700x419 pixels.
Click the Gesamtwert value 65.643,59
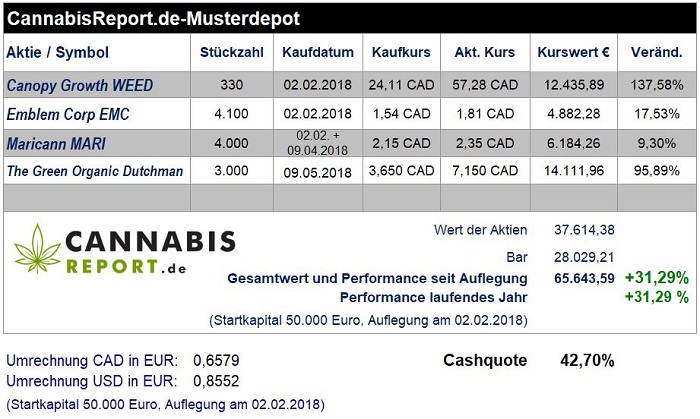[x=584, y=278]
